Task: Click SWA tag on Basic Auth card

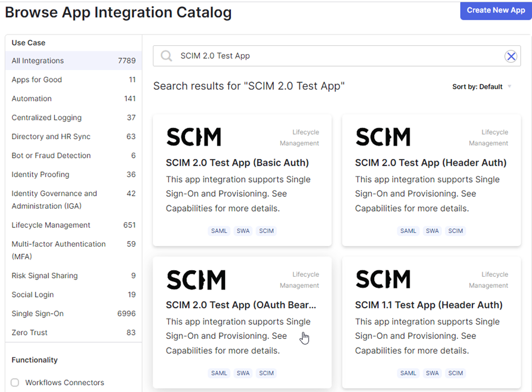Action: click(243, 231)
